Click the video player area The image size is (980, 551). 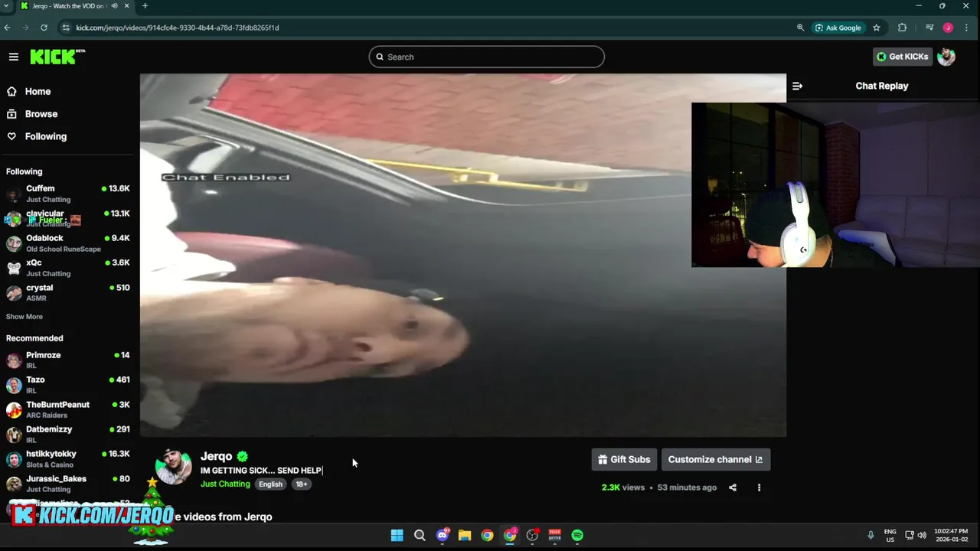[462, 255]
